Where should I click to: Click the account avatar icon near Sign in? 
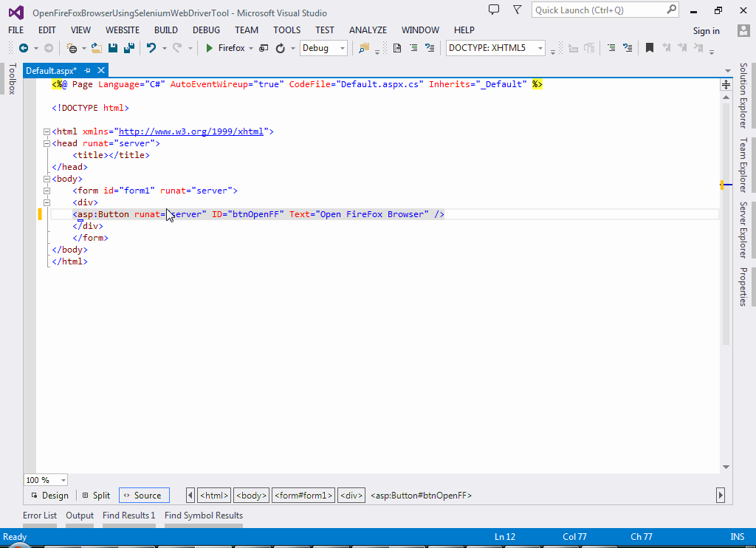click(743, 30)
